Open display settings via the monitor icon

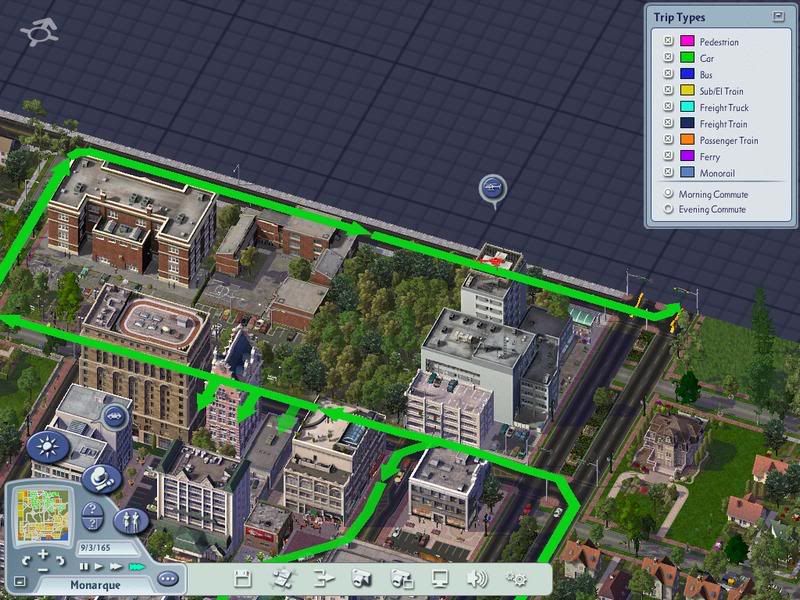click(439, 579)
